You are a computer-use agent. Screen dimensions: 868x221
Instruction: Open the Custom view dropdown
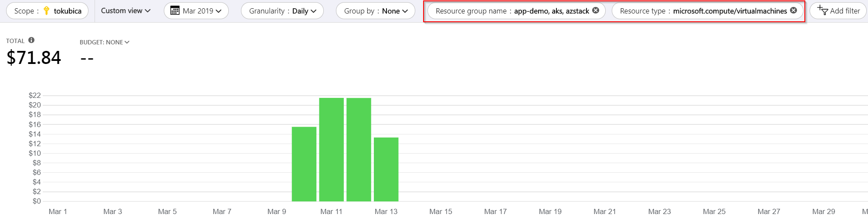coord(125,10)
